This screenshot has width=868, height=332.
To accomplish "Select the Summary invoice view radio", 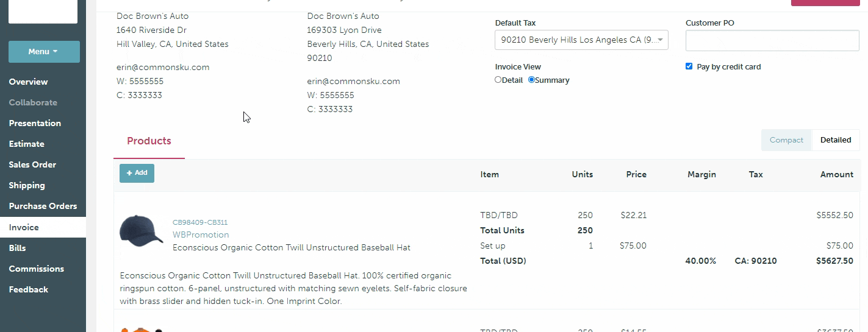I will click(x=531, y=80).
